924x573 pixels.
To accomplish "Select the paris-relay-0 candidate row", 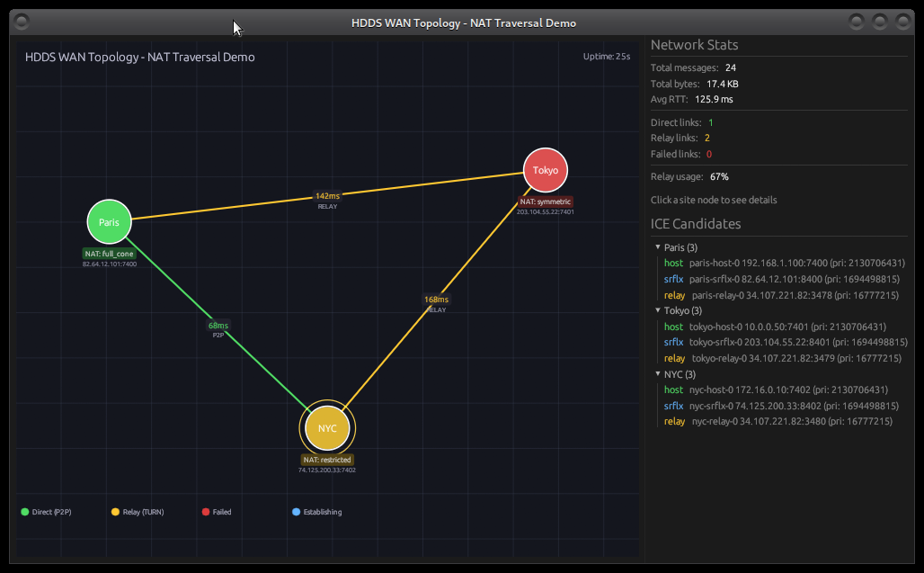I will 782,295.
